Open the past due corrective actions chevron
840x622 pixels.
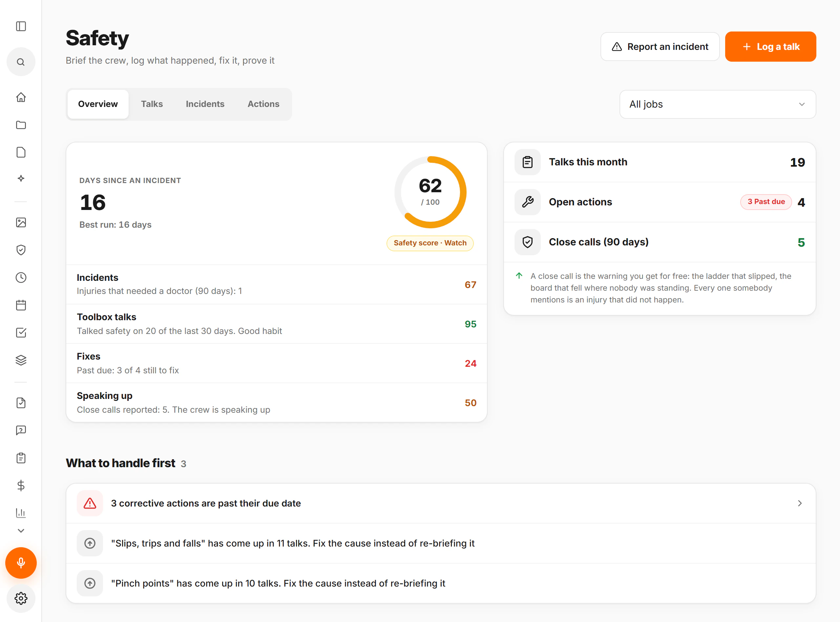(x=800, y=503)
